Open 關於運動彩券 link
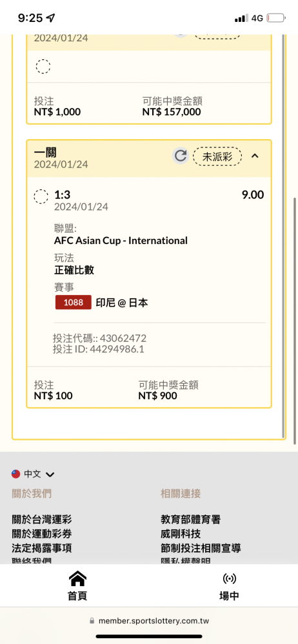298x644 pixels. tap(42, 533)
